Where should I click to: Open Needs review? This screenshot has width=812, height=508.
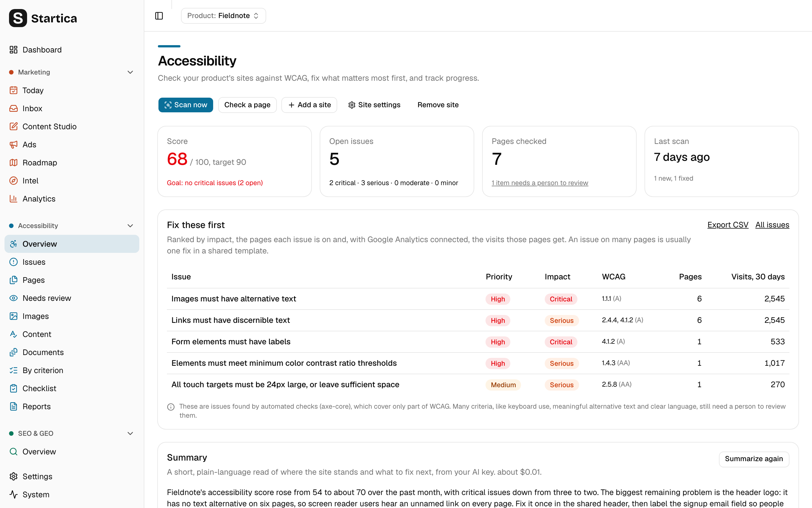(x=72, y=298)
